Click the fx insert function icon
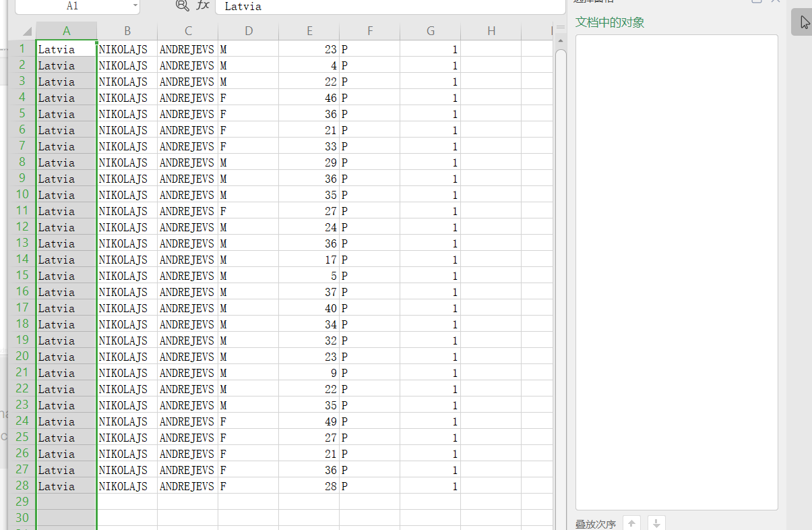Viewport: 812px width, 530px height. tap(203, 5)
